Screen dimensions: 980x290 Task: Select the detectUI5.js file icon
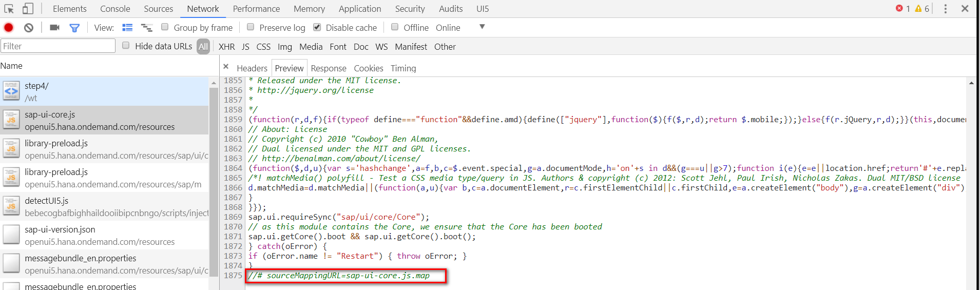(11, 206)
